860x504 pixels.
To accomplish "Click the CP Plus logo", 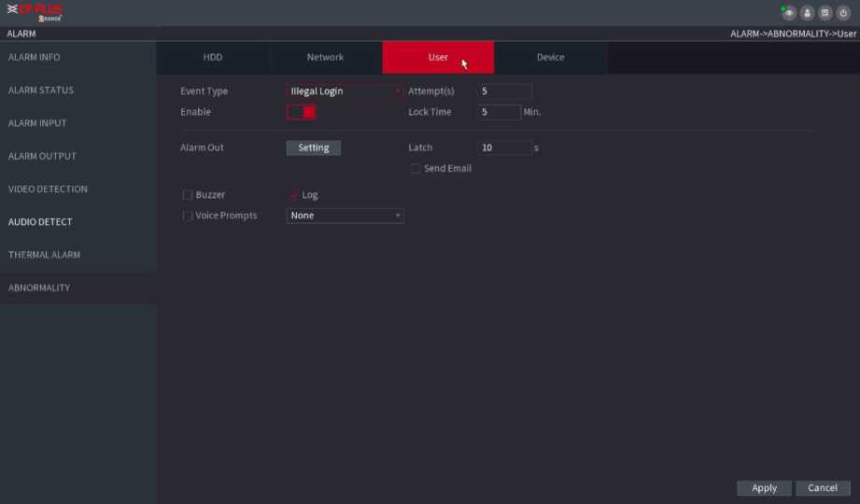I will pos(39,12).
